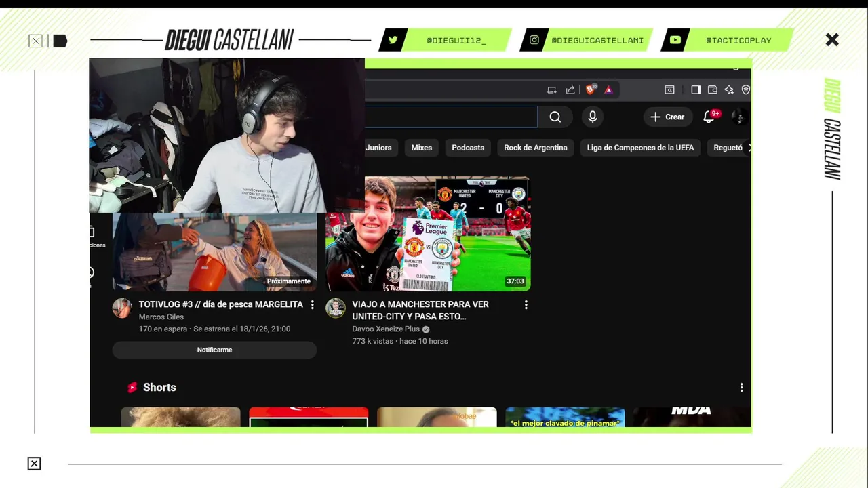Show more filter chips with right arrow
This screenshot has height=488, width=868.
pyautogui.click(x=749, y=148)
